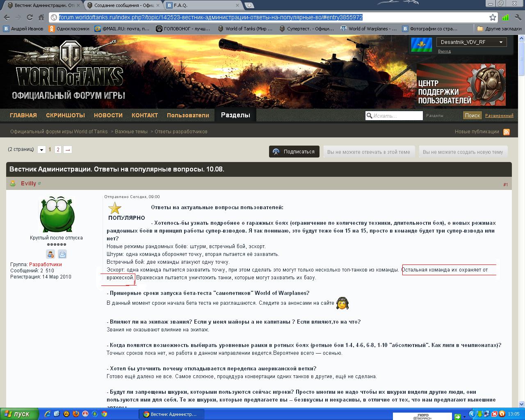The width and height of the screenshot is (525, 420).
Task: Open Центр поддержки пользователей banner
Action: (x=461, y=85)
